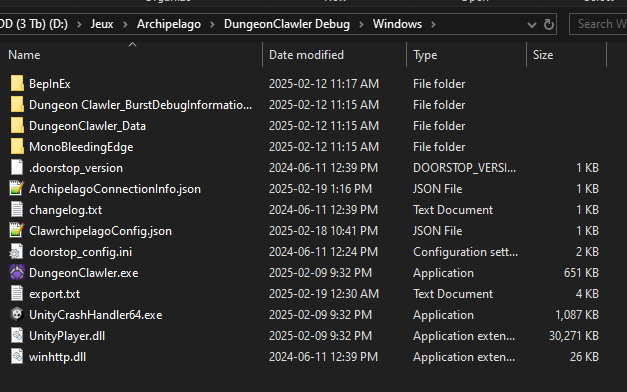Screen dimensions: 627x392
Task: Click the ArchipelagoConnectionInfo.json file icon
Action: click(17, 189)
